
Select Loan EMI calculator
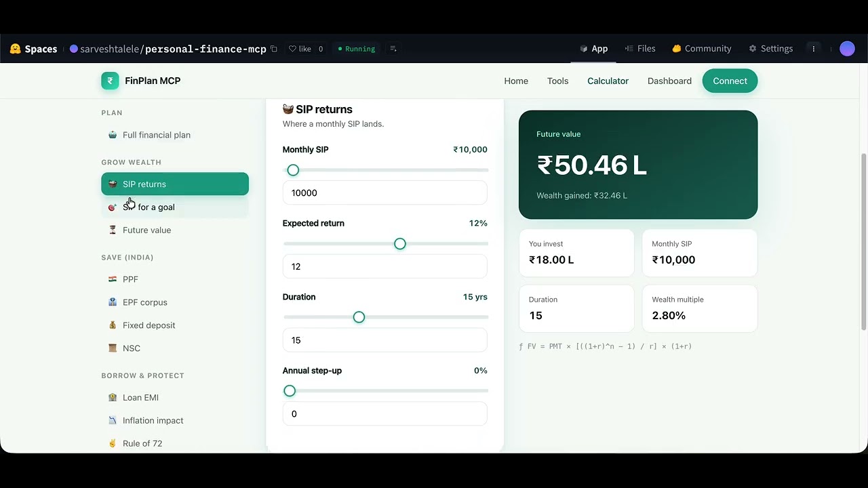click(175, 398)
